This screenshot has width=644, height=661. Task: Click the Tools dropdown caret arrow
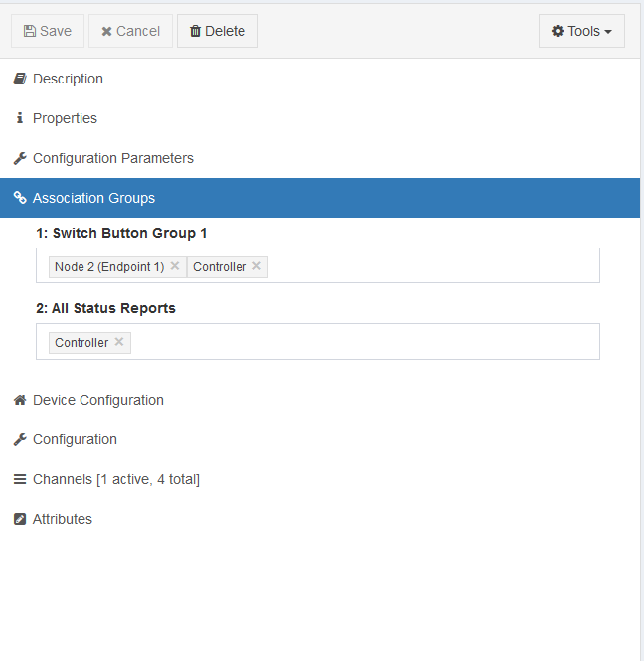[608, 32]
